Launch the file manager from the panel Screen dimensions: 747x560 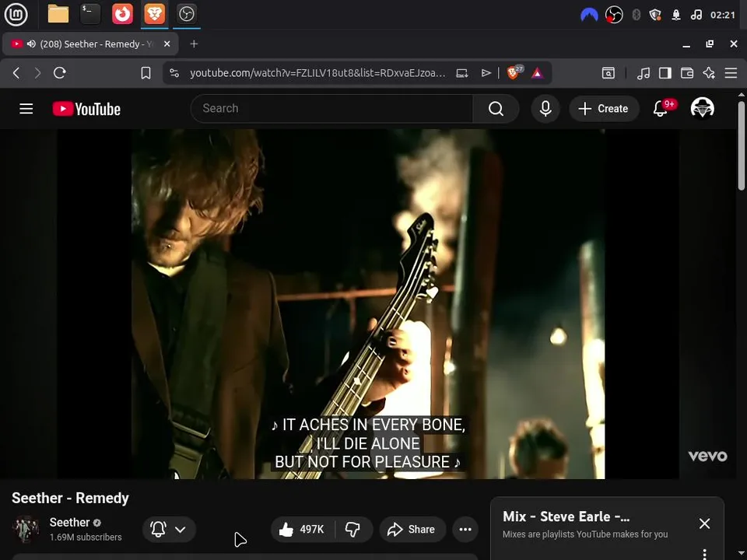click(x=58, y=14)
